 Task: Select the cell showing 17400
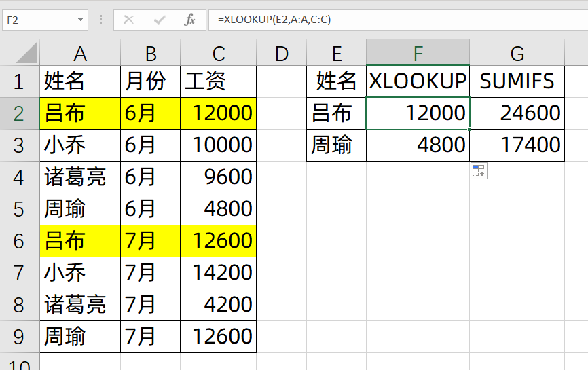(x=517, y=145)
